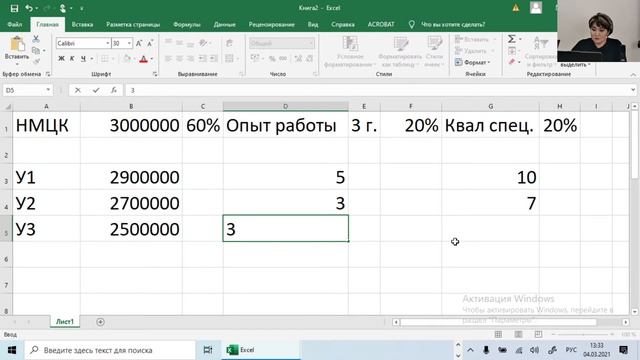Open Условное форматирование button

tap(350, 51)
